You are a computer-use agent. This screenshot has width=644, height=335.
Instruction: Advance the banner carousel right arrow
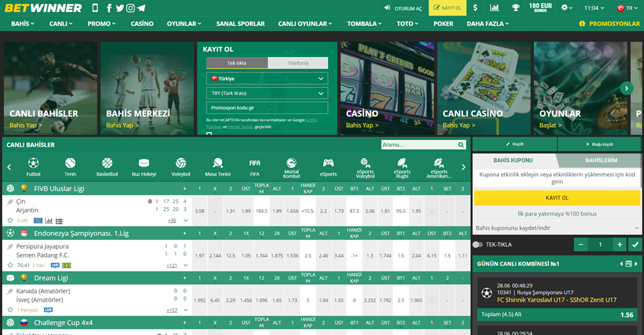pos(627,88)
